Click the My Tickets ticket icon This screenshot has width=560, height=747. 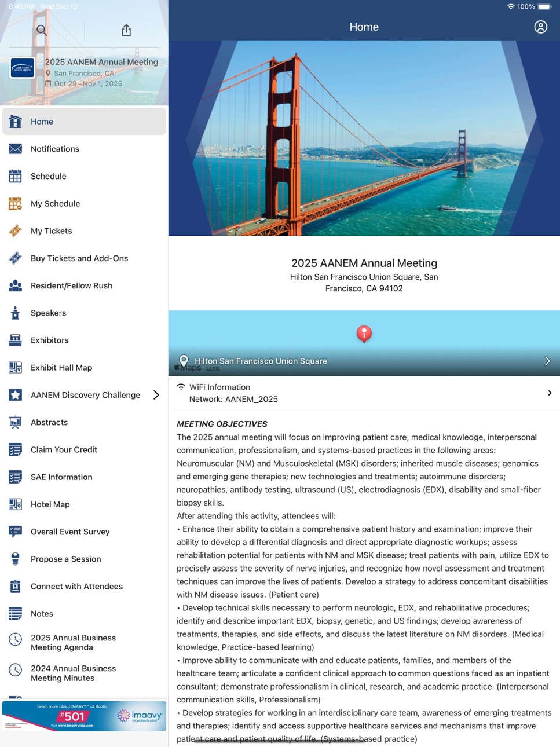point(16,230)
